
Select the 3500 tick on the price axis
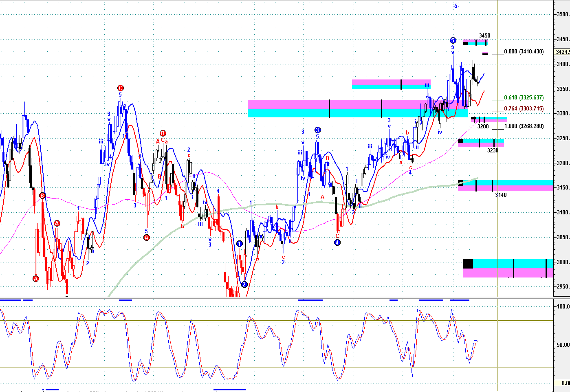(563, 15)
